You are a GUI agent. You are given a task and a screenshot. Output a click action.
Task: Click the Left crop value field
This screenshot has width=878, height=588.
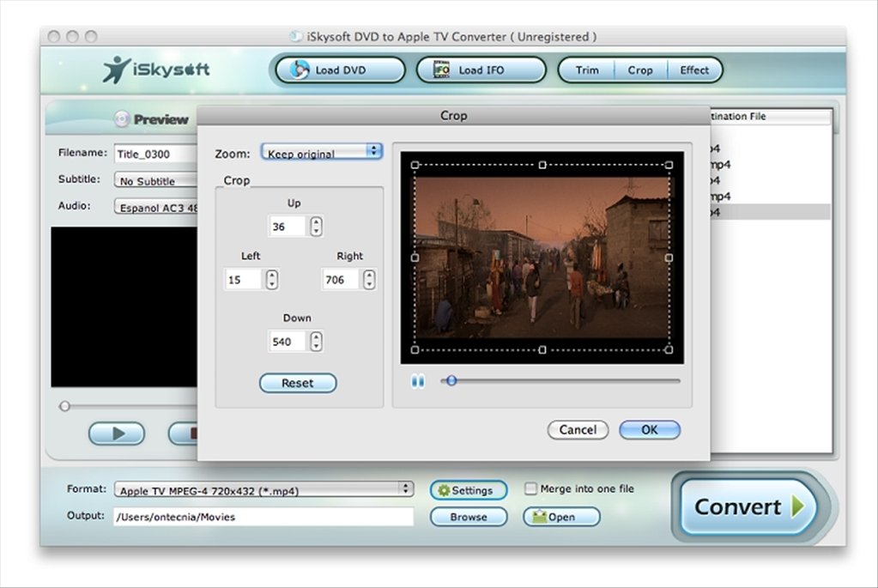244,280
